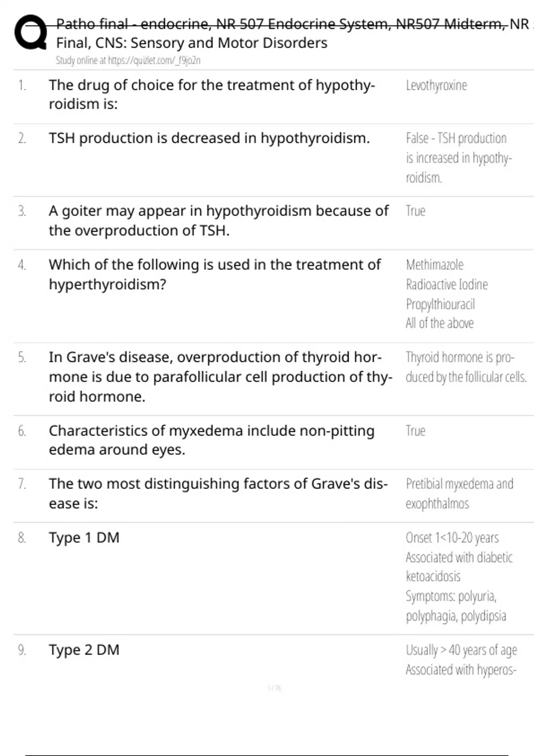This screenshot has width=534, height=756.
Task: Click the goiter question in row 3
Action: click(x=218, y=221)
